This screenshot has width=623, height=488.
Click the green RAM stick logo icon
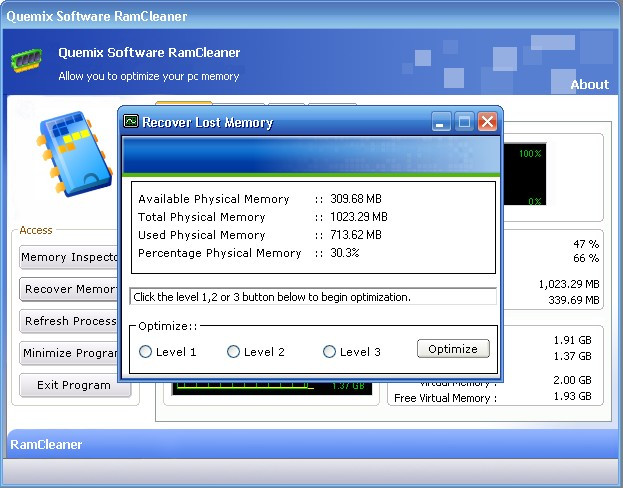pyautogui.click(x=26, y=60)
